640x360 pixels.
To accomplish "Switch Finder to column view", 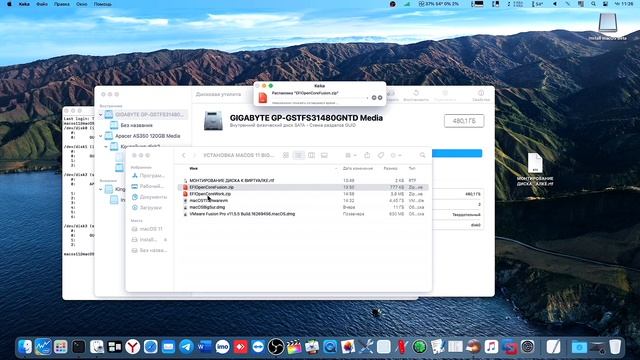I will 311,156.
